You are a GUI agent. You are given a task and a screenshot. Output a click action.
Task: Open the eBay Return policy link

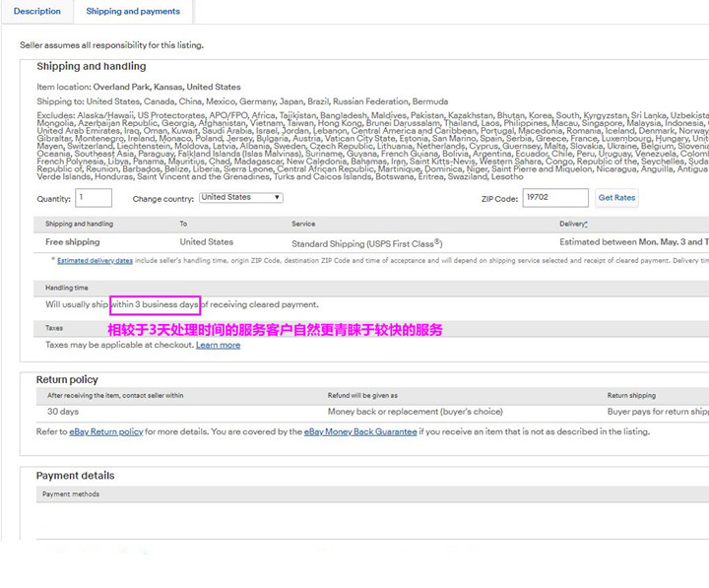click(106, 432)
